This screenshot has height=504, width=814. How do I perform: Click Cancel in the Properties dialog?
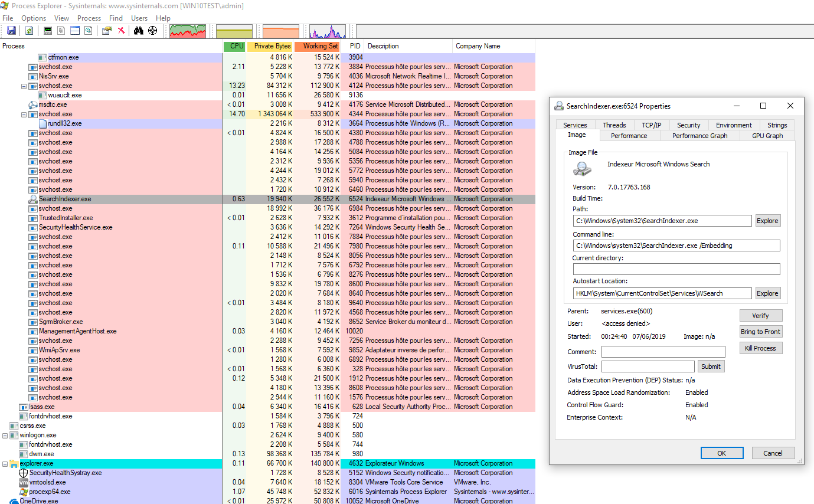[x=773, y=453]
